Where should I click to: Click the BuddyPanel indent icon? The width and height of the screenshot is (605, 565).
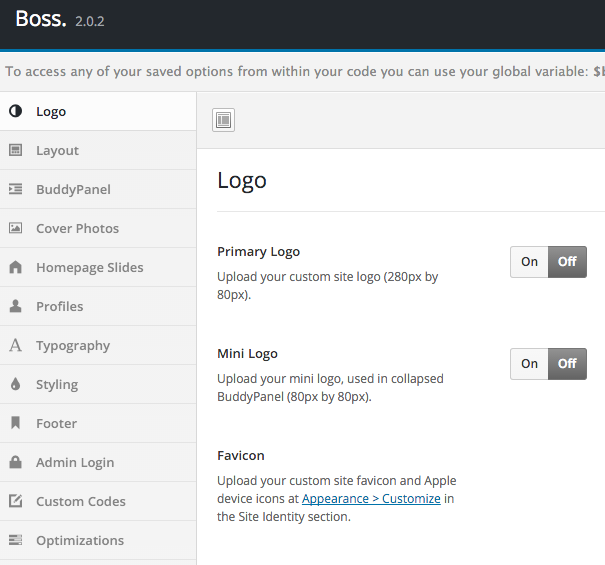click(15, 189)
